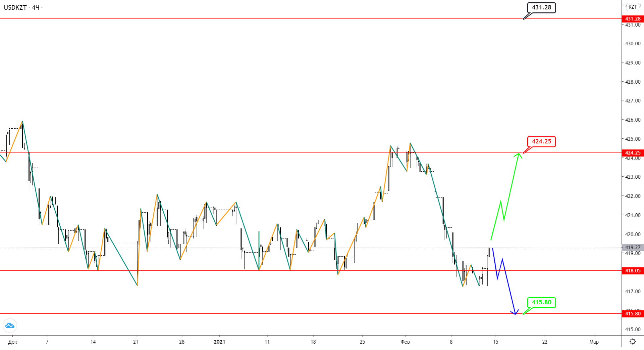Viewport: 644px width, 350px height.
Task: Click the USDKZT symbol title
Action: pyautogui.click(x=15, y=7)
